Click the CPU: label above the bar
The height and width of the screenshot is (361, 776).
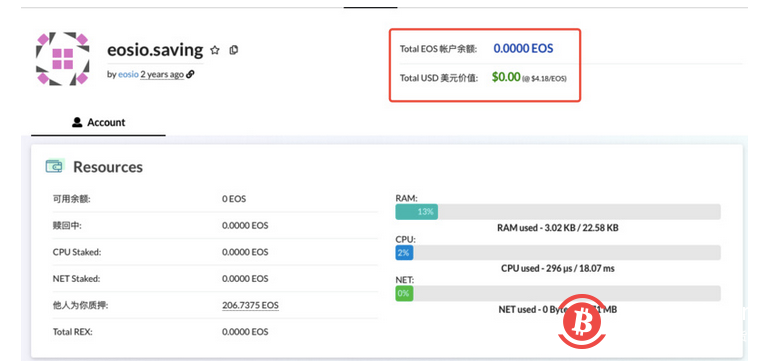click(x=405, y=240)
